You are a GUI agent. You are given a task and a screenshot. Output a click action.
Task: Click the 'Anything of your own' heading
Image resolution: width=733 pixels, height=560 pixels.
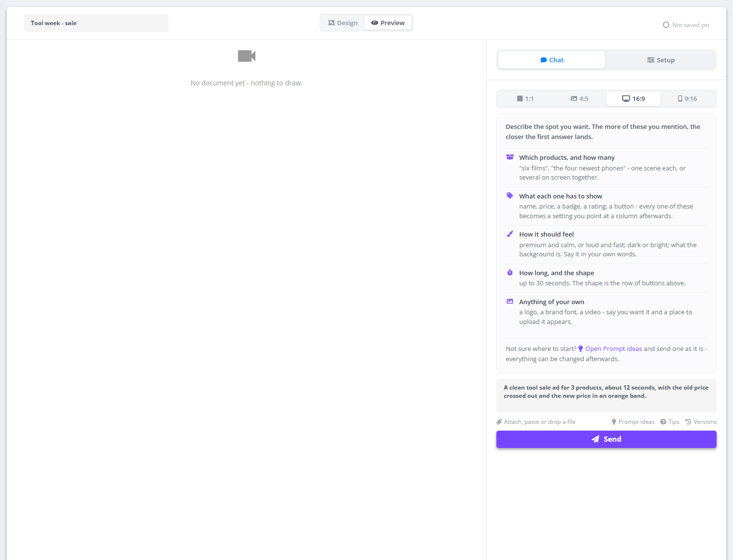click(x=552, y=302)
